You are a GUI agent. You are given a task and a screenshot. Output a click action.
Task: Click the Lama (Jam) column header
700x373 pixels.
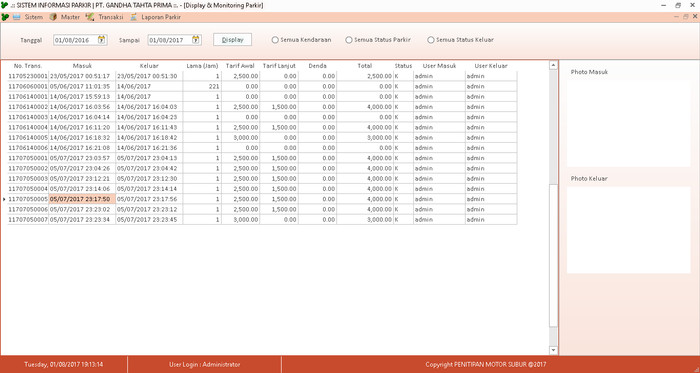point(202,66)
